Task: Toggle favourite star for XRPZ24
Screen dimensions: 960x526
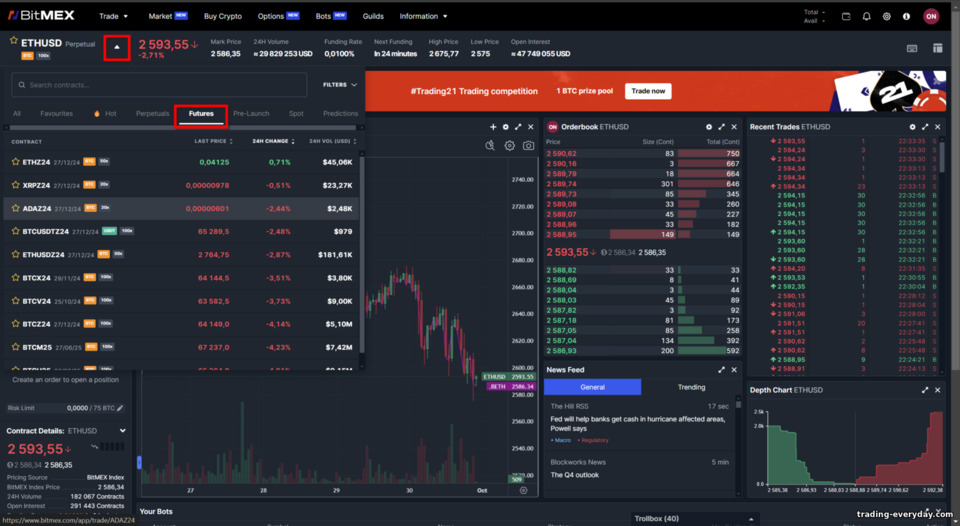Action: [x=15, y=184]
